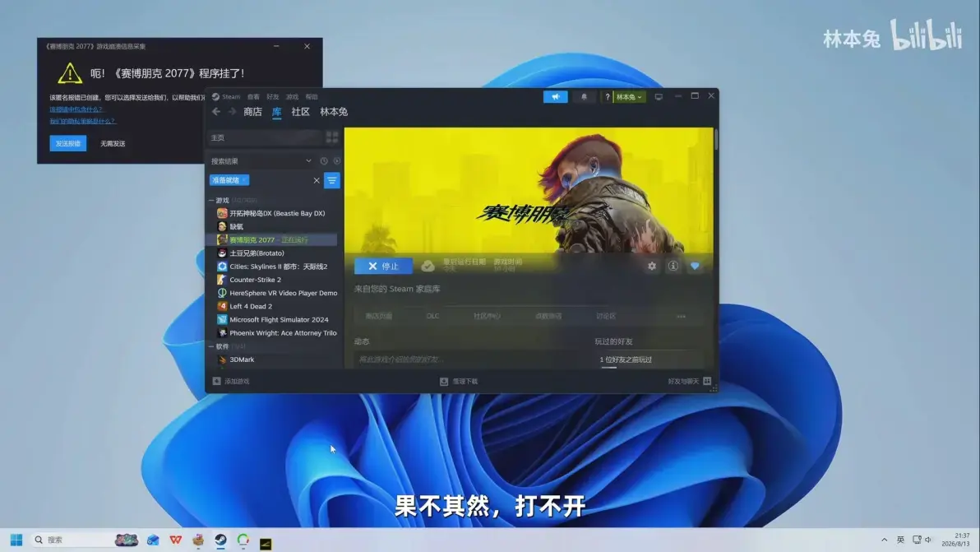Click 发送报告 in crash dialog
The image size is (980, 552).
point(68,143)
